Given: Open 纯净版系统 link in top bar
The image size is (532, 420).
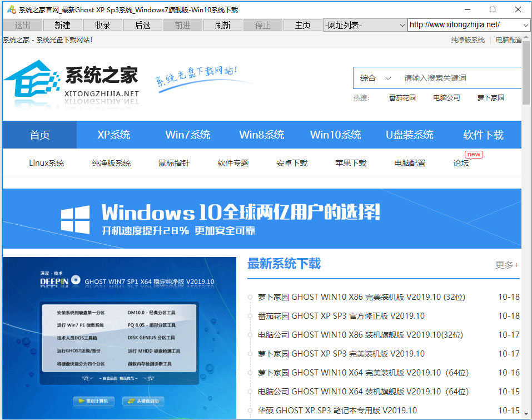Looking at the screenshot, I should [468, 40].
